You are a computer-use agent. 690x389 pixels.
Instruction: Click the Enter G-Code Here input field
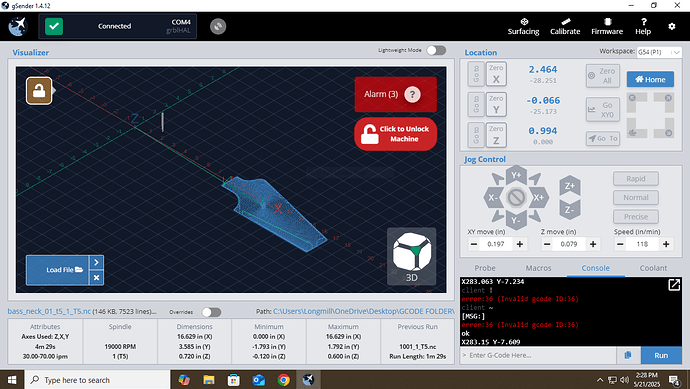point(538,355)
